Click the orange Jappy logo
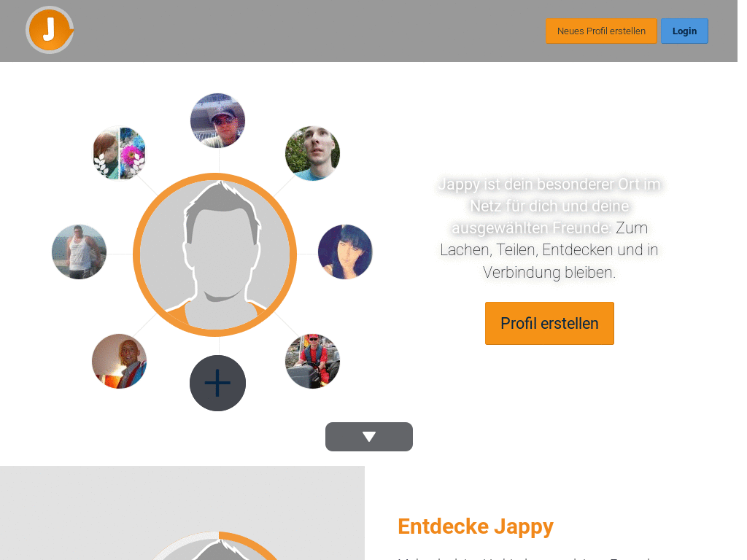 point(50,30)
